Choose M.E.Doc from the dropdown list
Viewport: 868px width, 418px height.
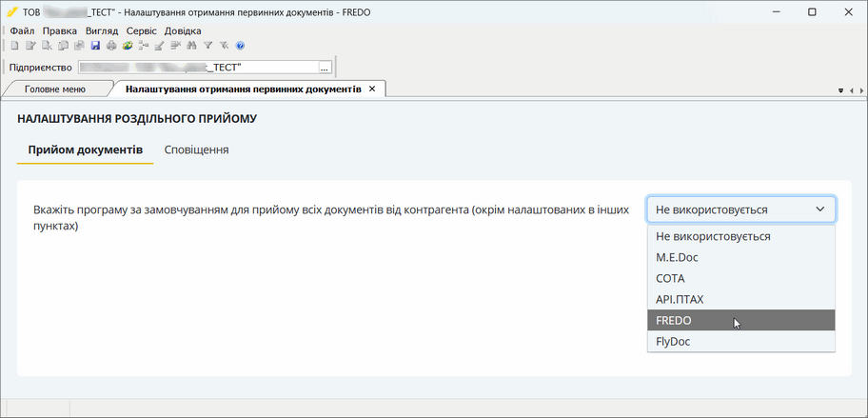pyautogui.click(x=740, y=257)
